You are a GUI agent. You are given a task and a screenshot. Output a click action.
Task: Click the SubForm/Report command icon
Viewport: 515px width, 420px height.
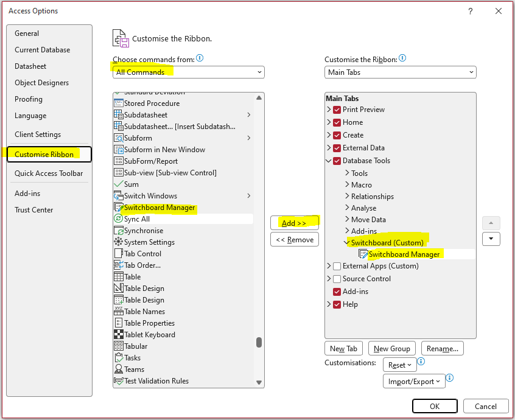(118, 161)
